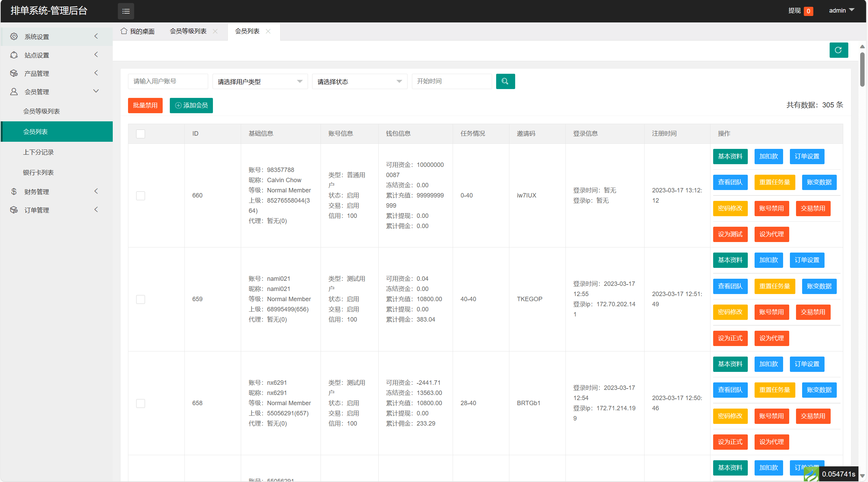Expand the admin account dropdown
The width and height of the screenshot is (868, 482).
coord(842,11)
